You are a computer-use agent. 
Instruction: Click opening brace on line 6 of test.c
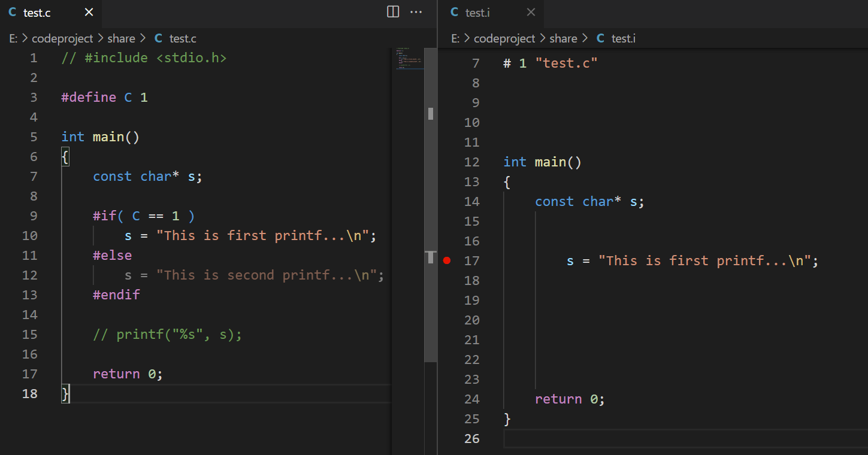point(65,157)
